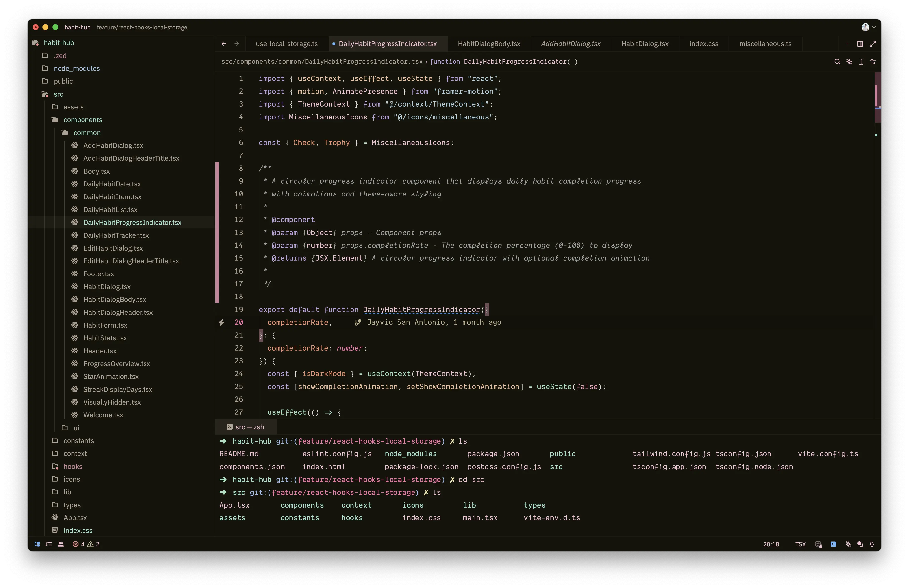Toggle collab panel people icon
This screenshot has width=909, height=588.
[x=61, y=544]
